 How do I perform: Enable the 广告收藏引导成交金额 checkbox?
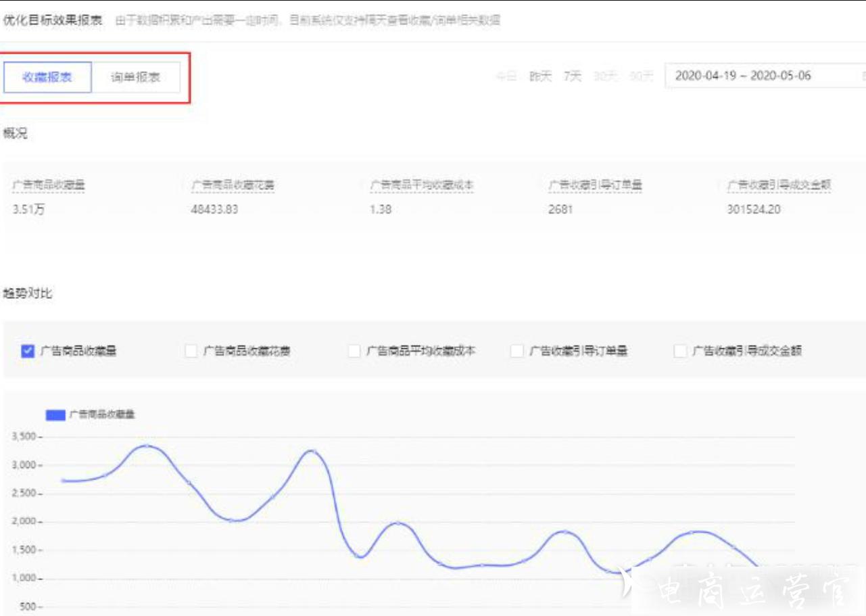(681, 351)
